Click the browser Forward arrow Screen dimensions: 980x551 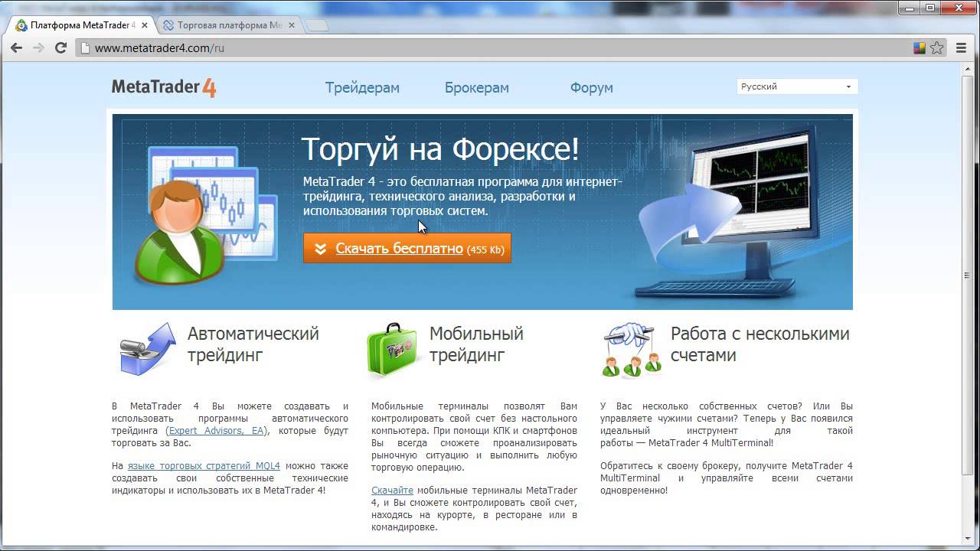[x=38, y=48]
